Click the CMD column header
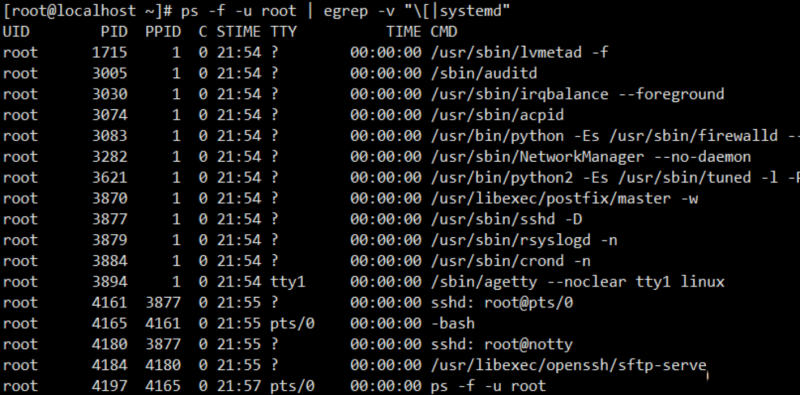The height and width of the screenshot is (395, 800). click(x=443, y=32)
